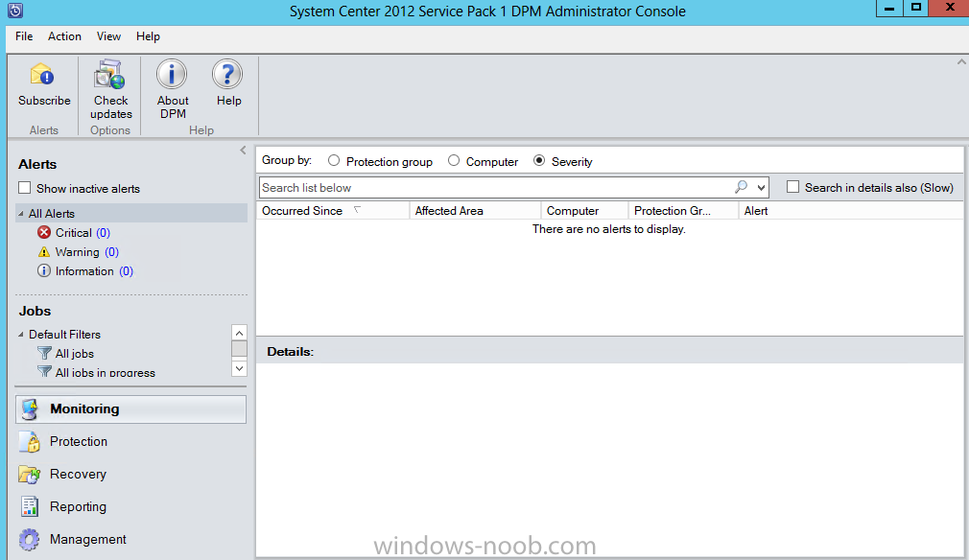Sort by Alert column header
Image resolution: width=969 pixels, height=560 pixels.
[x=851, y=211]
